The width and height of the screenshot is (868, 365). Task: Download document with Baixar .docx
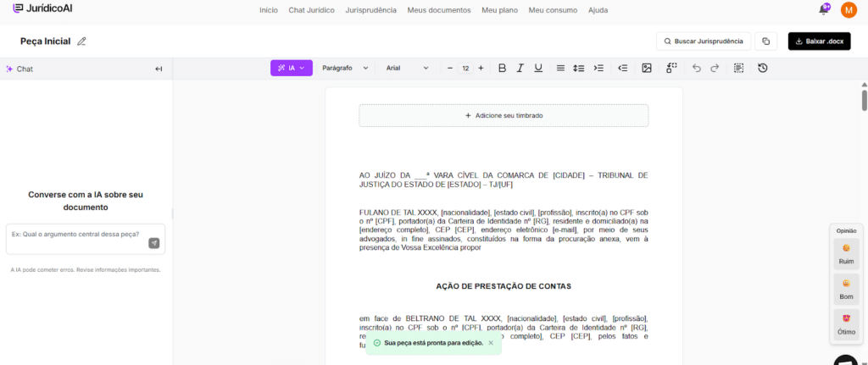tap(820, 41)
